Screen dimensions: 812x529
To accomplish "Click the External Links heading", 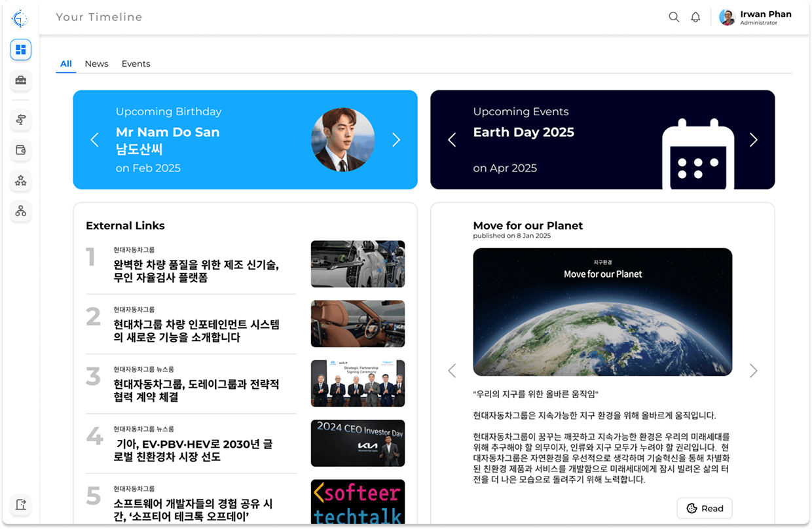I will coord(125,225).
